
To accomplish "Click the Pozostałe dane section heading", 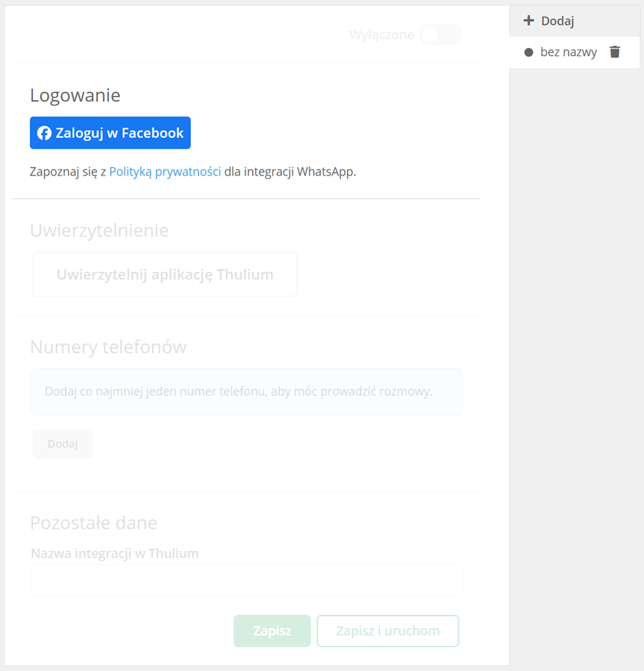I will 94,523.
